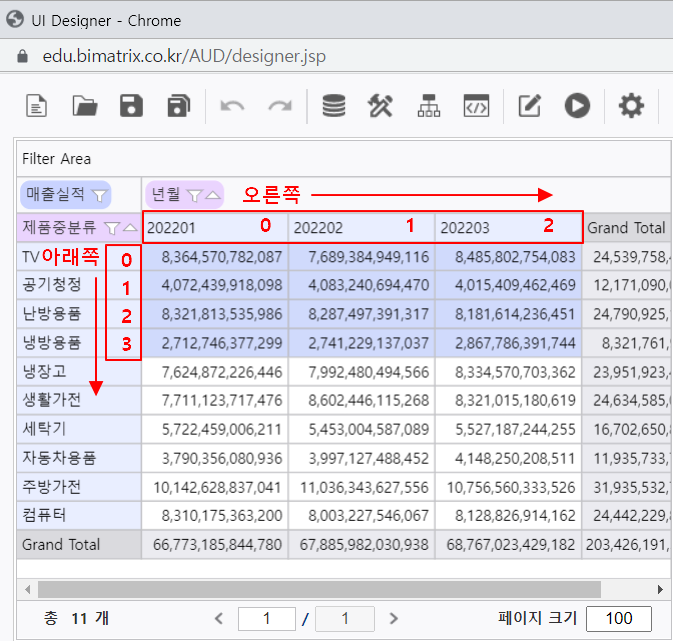
Task: Toggle sort arrow on 제품중분류 field
Action: point(131,228)
